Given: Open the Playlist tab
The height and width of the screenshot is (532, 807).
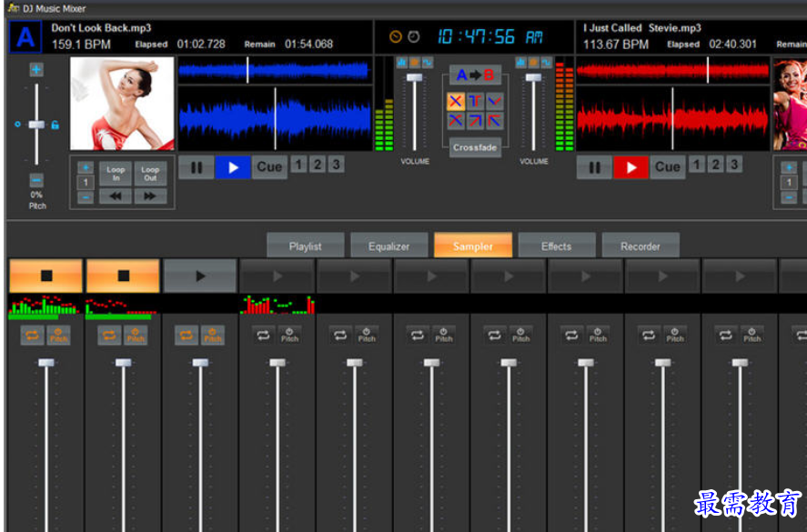Looking at the screenshot, I should coord(305,246).
